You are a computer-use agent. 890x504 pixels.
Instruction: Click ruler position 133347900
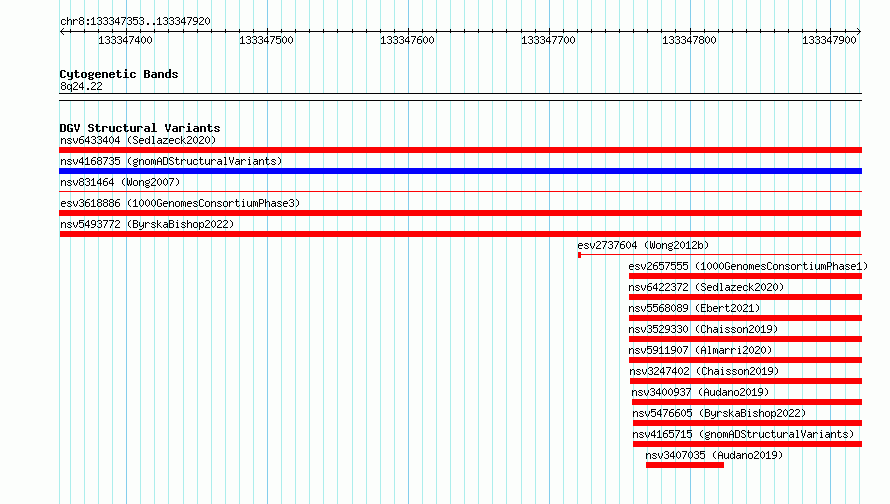pos(829,40)
